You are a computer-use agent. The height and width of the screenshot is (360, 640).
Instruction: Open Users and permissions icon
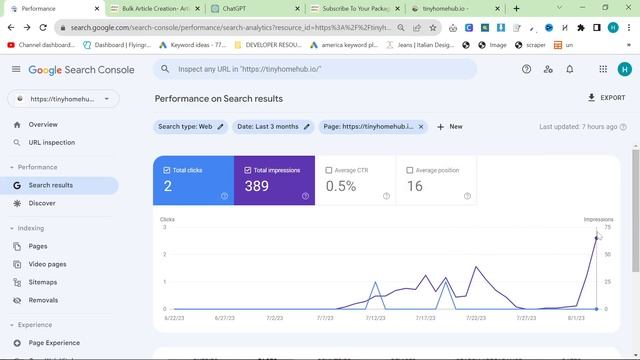pyautogui.click(x=548, y=69)
